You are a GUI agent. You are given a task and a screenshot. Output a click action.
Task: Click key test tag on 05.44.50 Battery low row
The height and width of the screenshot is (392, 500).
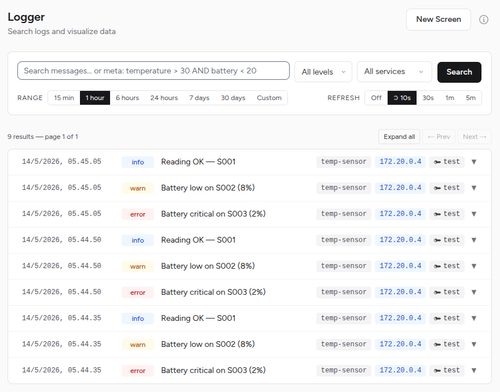(x=447, y=266)
